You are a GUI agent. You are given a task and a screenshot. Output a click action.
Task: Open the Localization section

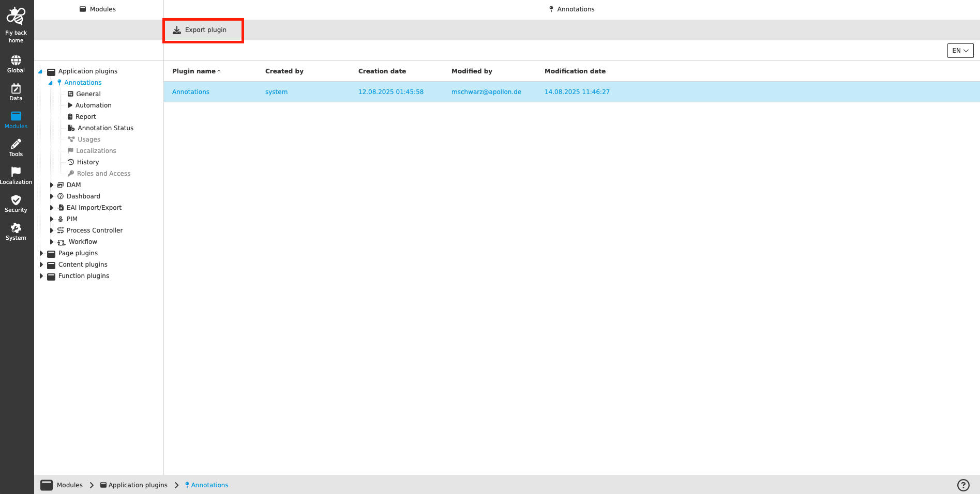pos(17,175)
